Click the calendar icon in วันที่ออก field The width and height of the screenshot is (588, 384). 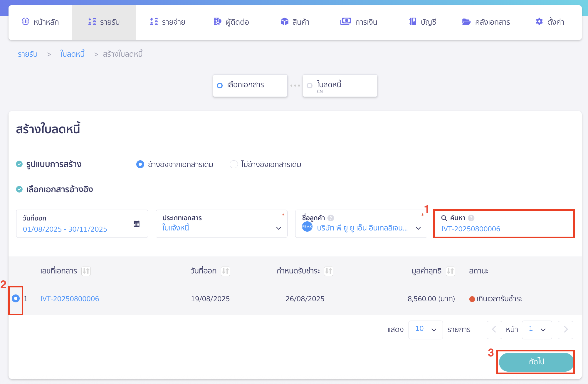click(x=137, y=224)
